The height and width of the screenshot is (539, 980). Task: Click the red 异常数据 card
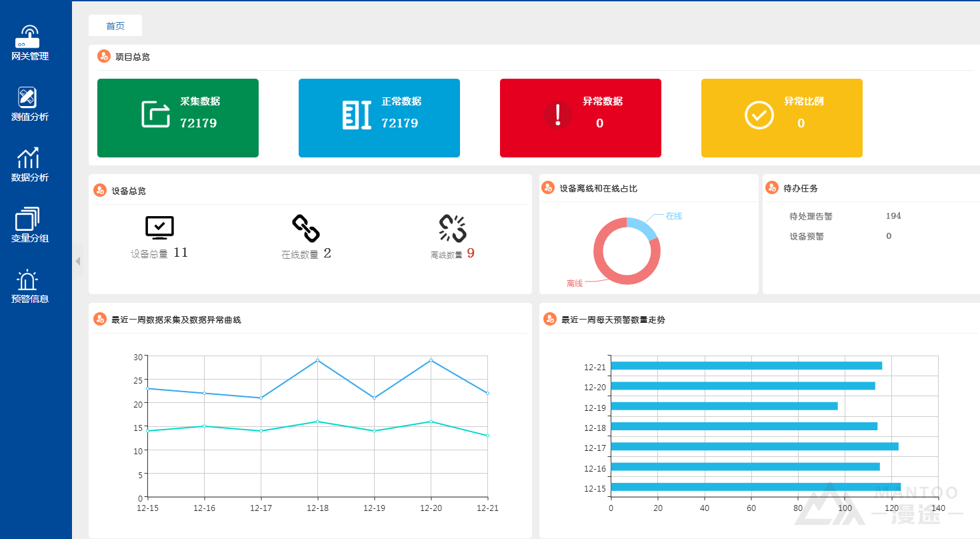click(x=581, y=118)
